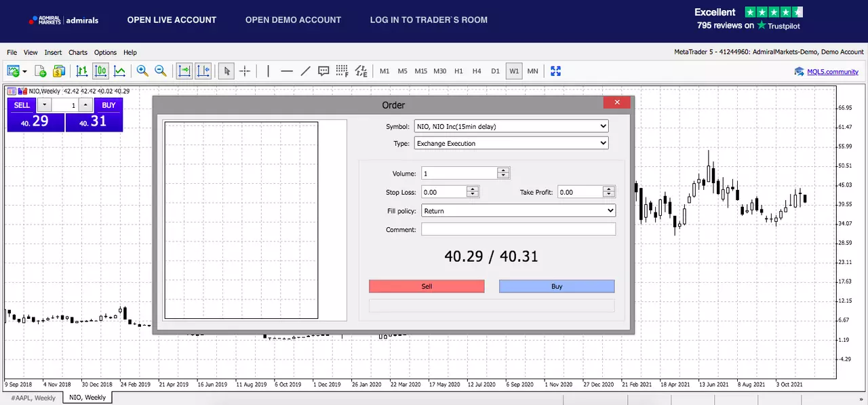Open the File menu

[x=12, y=52]
